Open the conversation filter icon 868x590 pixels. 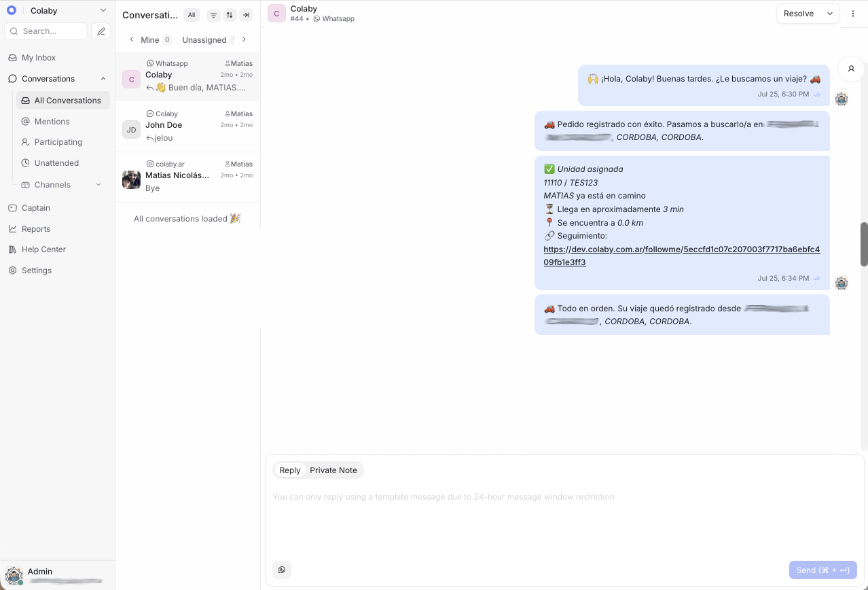213,15
